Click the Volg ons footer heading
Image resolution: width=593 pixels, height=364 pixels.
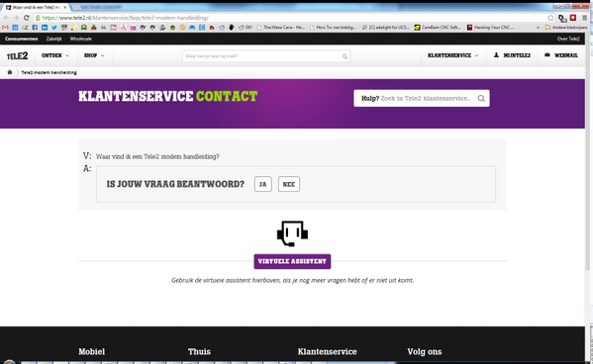pyautogui.click(x=425, y=351)
